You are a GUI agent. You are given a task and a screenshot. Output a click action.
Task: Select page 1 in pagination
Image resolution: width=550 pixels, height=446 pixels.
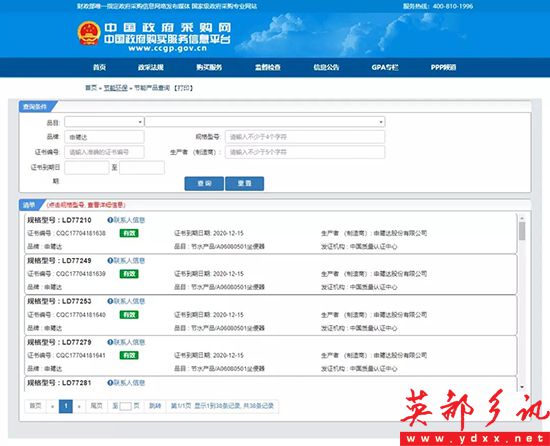(66, 406)
